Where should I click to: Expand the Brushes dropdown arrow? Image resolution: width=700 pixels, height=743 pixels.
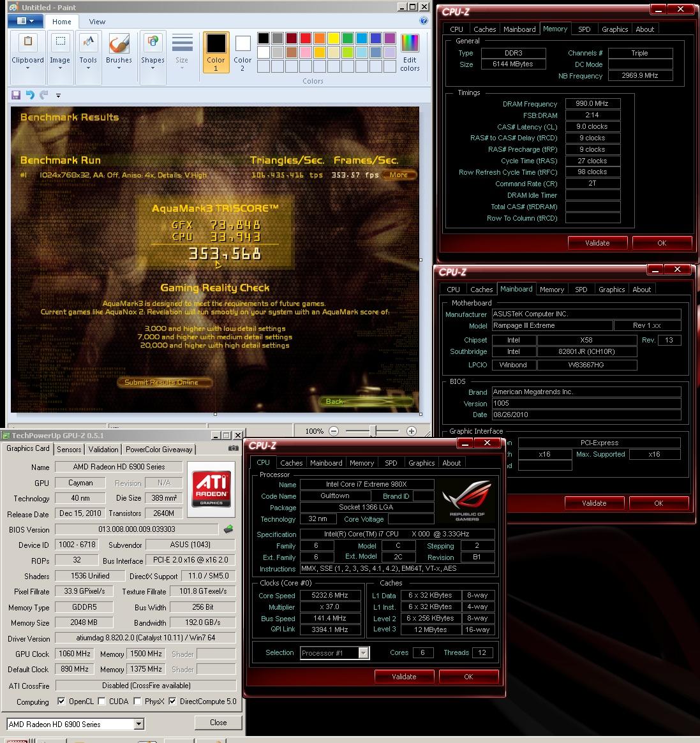pos(119,68)
